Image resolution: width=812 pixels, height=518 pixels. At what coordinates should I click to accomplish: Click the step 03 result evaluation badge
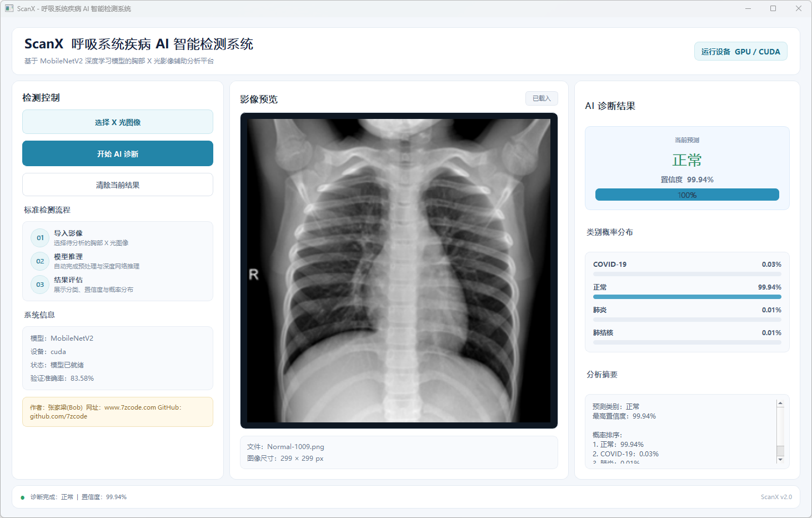point(40,285)
